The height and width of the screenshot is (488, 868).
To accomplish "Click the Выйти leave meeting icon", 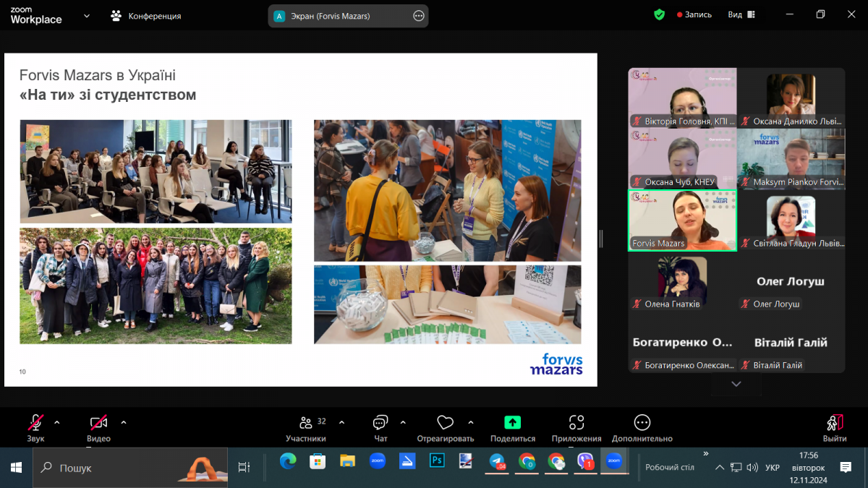I will click(x=834, y=424).
